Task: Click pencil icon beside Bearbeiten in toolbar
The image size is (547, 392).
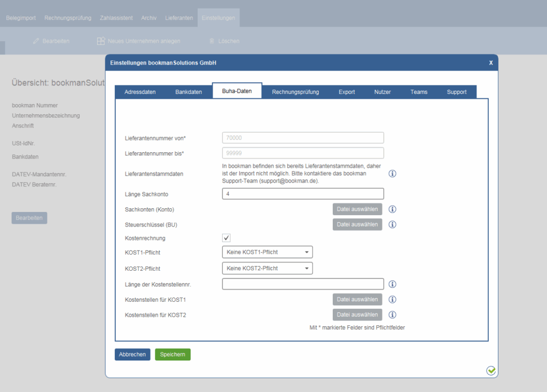Action: [x=36, y=41]
